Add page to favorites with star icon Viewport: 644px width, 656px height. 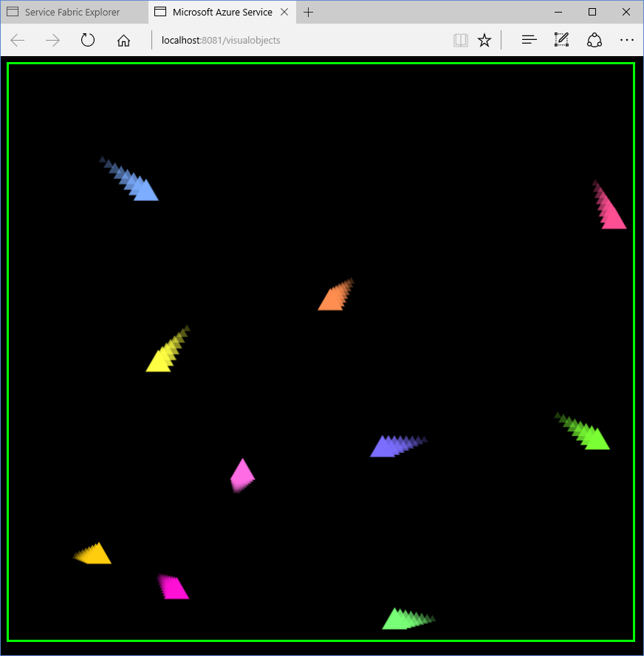tap(484, 41)
